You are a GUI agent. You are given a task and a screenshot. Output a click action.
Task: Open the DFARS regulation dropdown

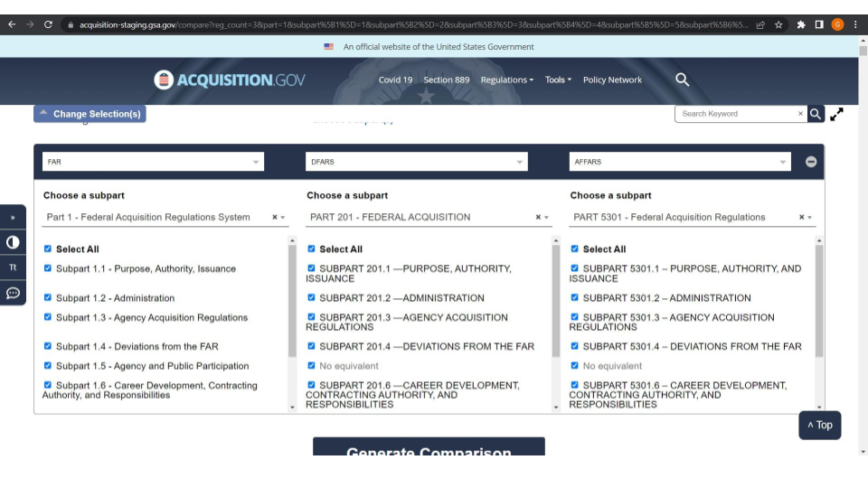click(x=416, y=162)
